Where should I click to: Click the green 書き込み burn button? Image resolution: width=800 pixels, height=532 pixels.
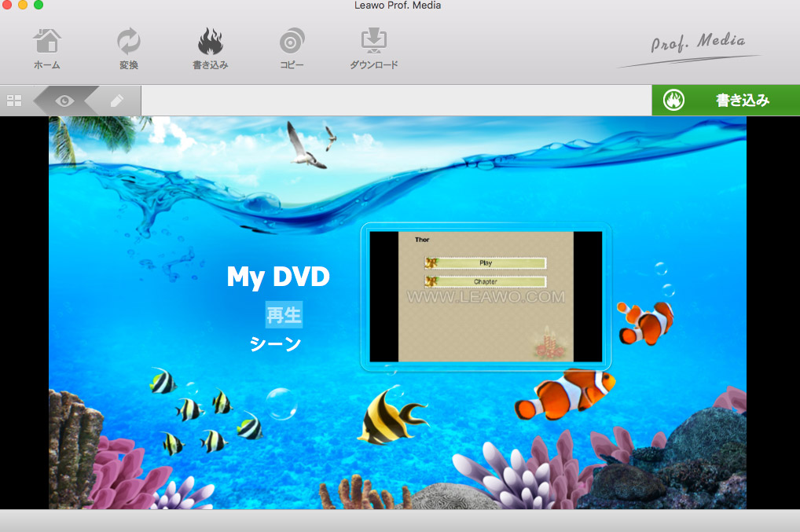click(x=725, y=100)
